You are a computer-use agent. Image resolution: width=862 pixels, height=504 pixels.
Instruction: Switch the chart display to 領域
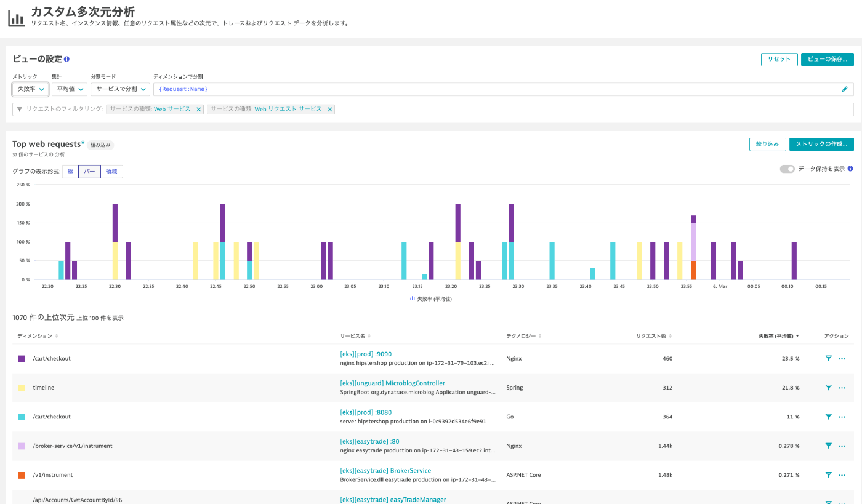[x=111, y=172]
